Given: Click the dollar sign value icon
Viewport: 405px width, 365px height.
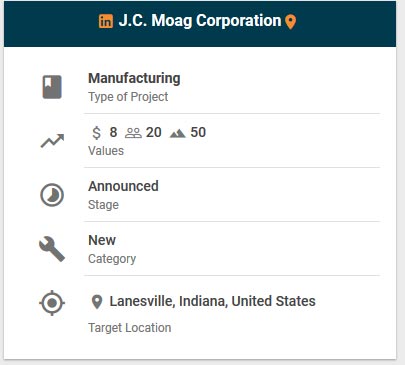Looking at the screenshot, I should (96, 133).
